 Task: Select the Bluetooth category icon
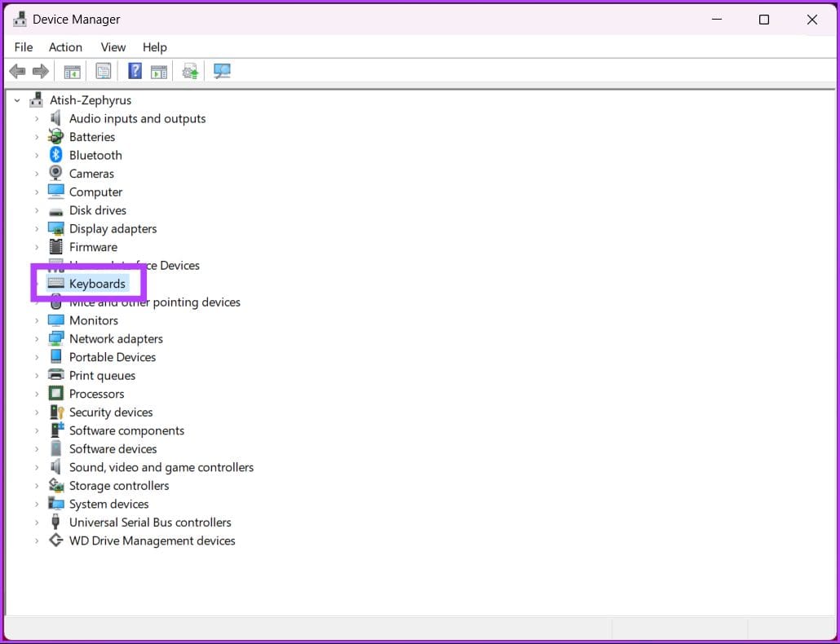click(x=55, y=155)
